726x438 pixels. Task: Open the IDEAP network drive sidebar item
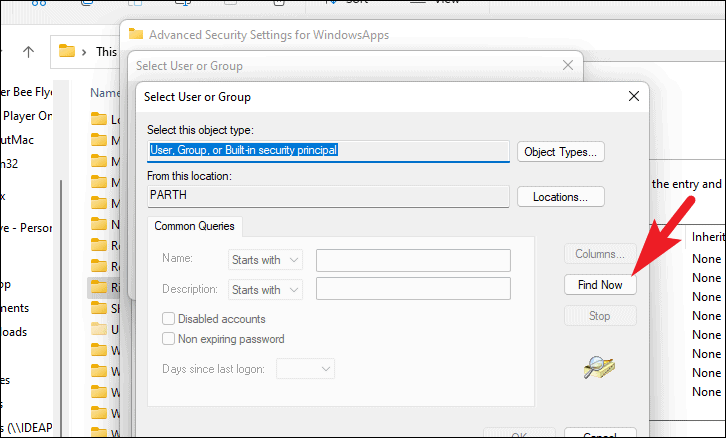[x=26, y=428]
